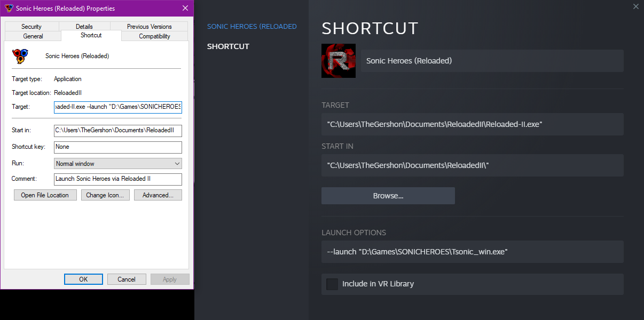
Task: Confirm changes with the OK button
Action: point(83,279)
